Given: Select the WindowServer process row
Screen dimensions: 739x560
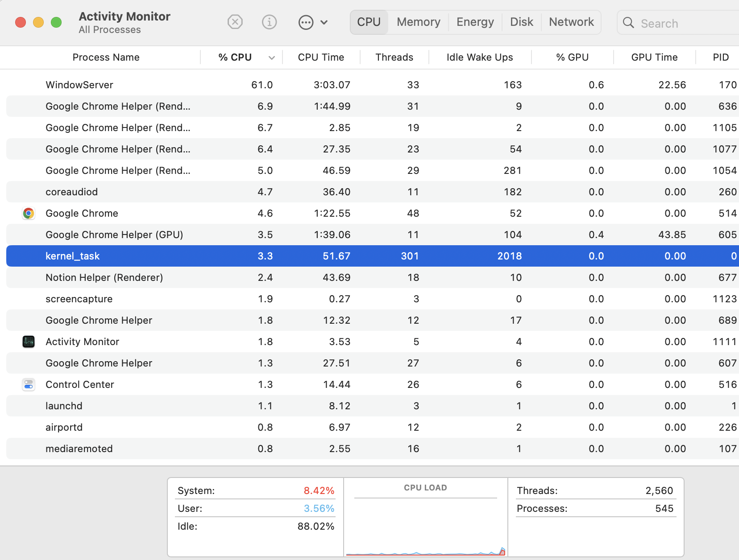Looking at the screenshot, I should coord(373,85).
